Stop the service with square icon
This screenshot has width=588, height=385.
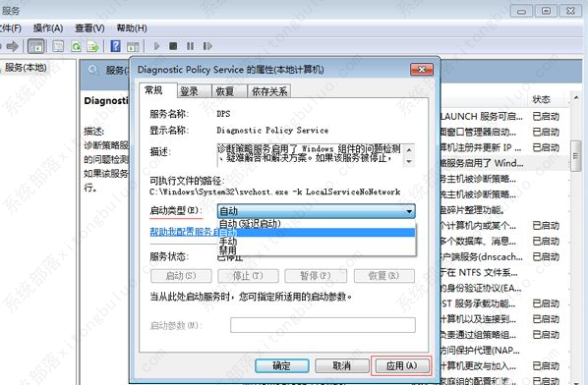click(173, 46)
